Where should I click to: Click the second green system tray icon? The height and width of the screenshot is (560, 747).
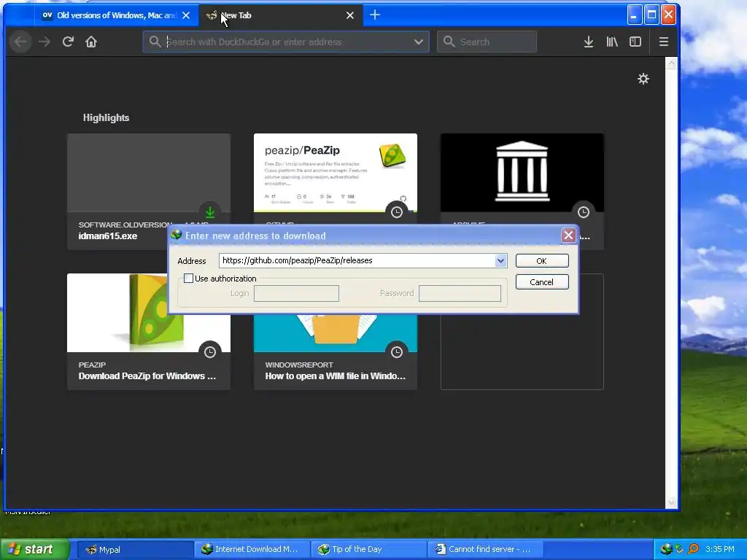coord(679,549)
